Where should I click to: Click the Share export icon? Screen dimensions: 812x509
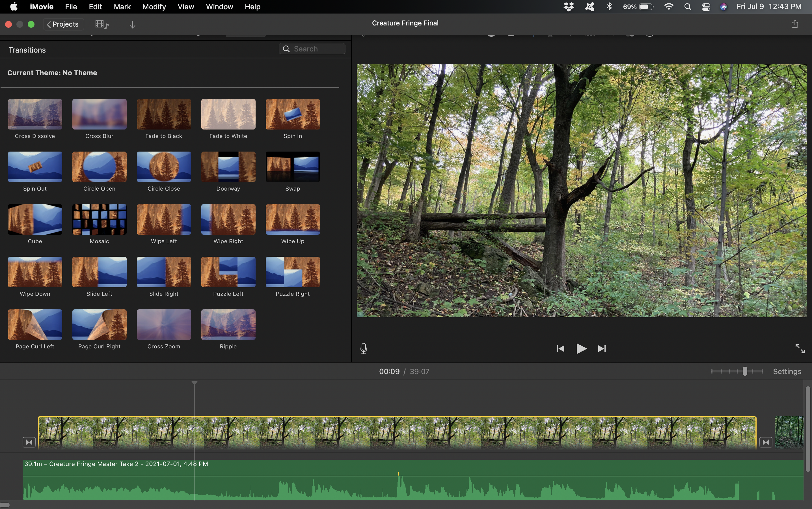pyautogui.click(x=794, y=24)
